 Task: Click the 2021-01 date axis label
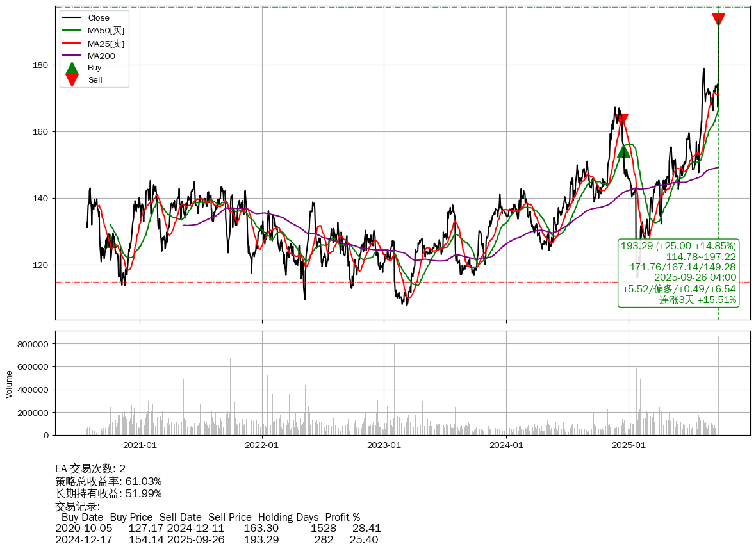tap(140, 445)
